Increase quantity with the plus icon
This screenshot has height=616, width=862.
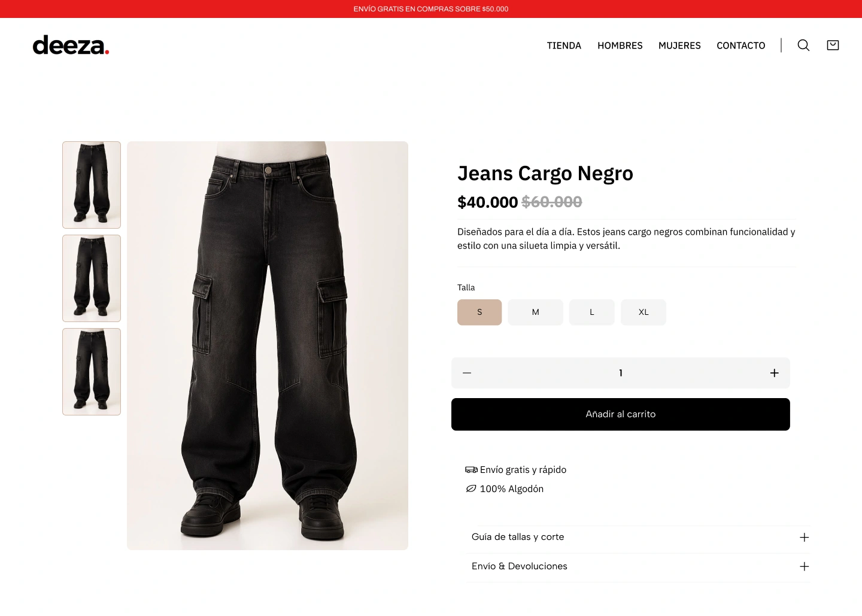(x=774, y=373)
